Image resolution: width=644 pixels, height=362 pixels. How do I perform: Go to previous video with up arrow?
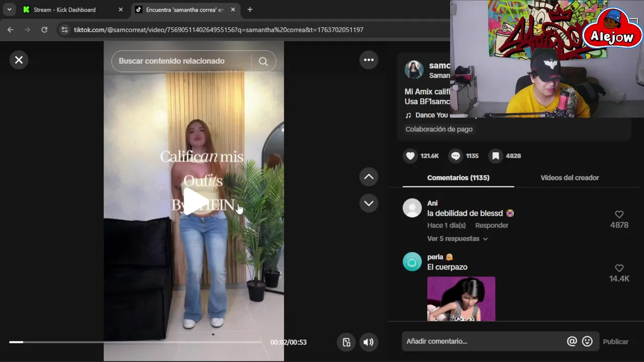tap(369, 176)
